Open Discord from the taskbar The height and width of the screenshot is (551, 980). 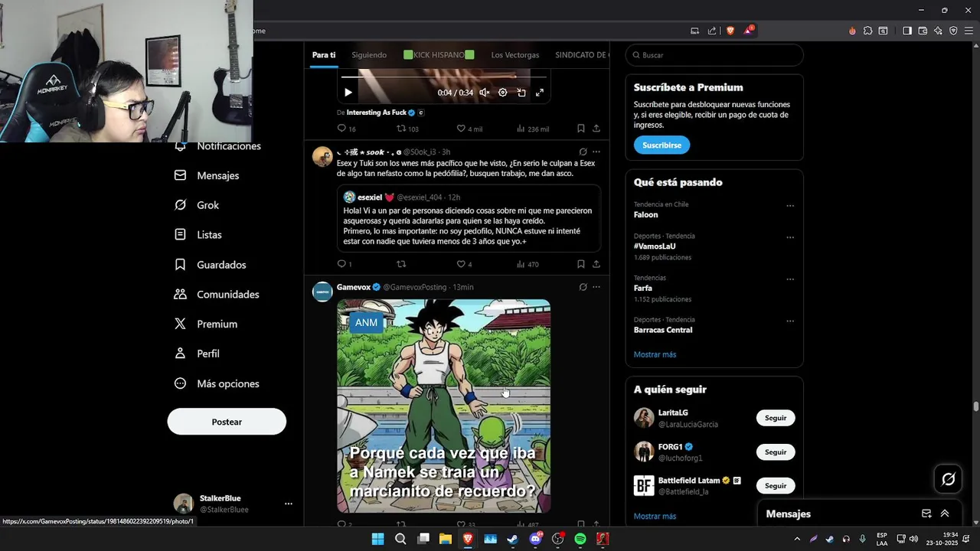[535, 539]
